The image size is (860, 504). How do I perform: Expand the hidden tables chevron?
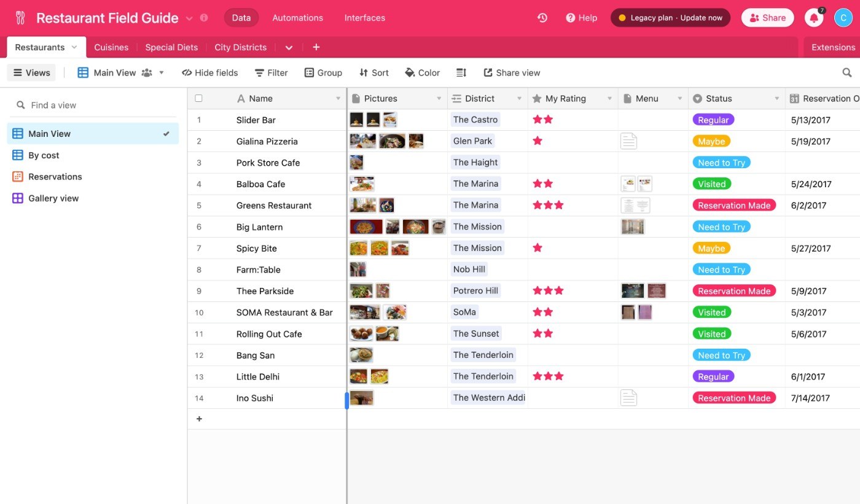coord(289,47)
